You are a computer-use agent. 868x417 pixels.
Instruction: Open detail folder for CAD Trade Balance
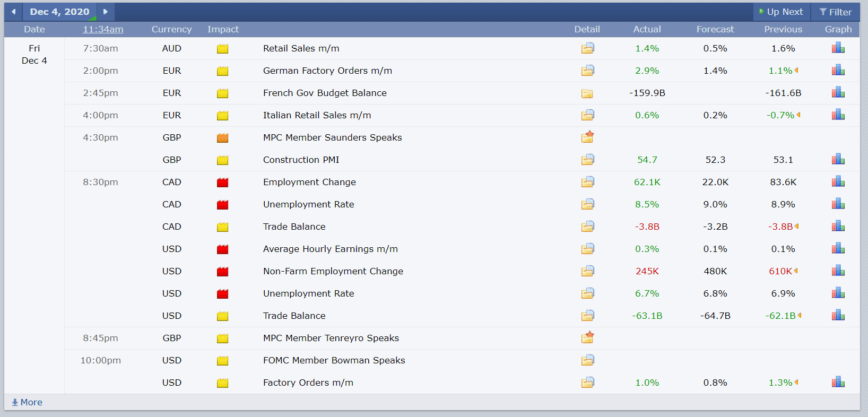click(x=587, y=227)
